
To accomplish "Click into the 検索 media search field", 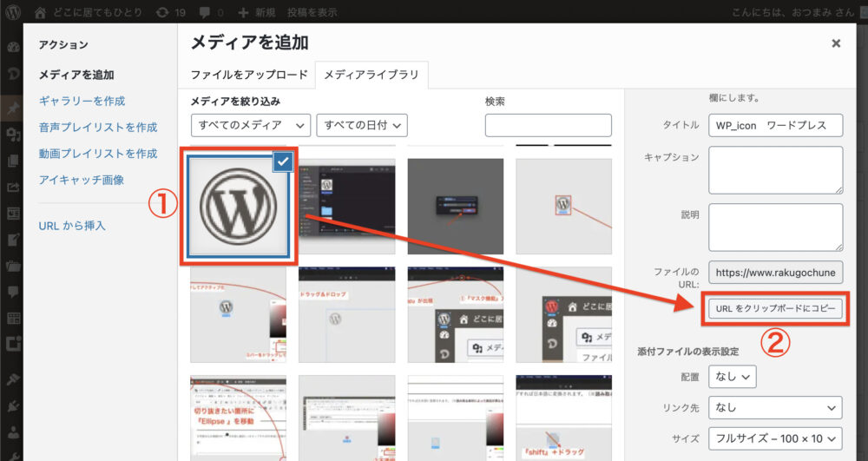I will point(548,125).
